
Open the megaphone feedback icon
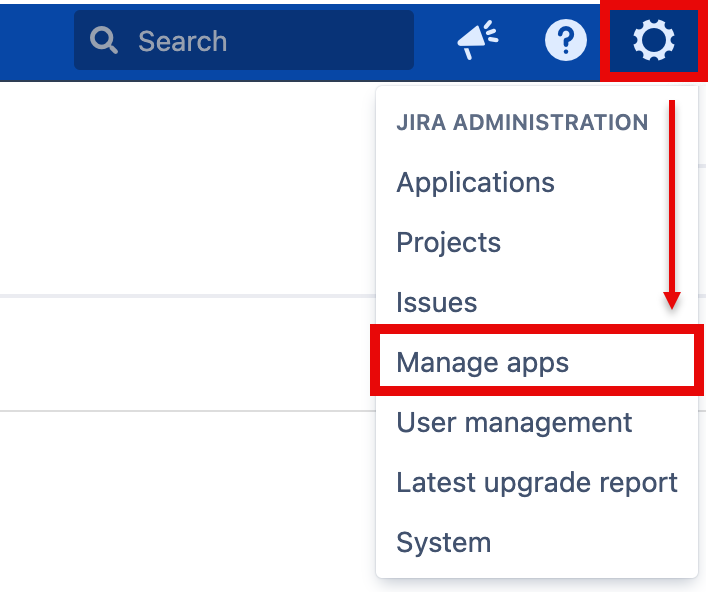(x=478, y=41)
